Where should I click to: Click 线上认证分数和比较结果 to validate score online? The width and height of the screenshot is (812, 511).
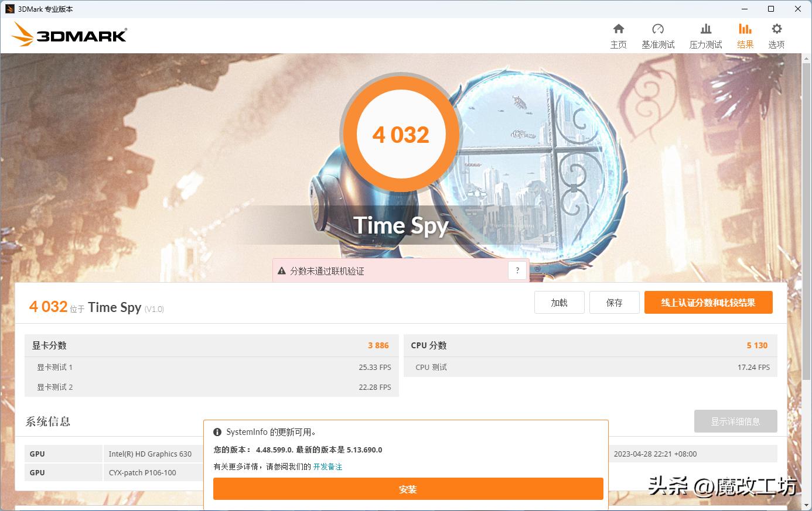pos(708,302)
